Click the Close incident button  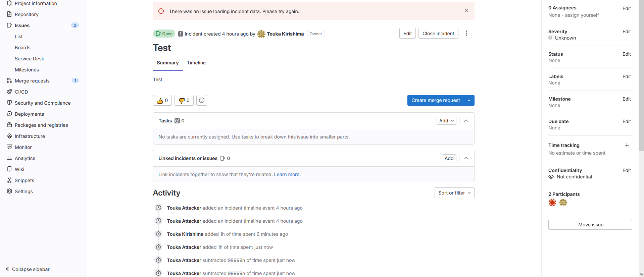pyautogui.click(x=438, y=34)
